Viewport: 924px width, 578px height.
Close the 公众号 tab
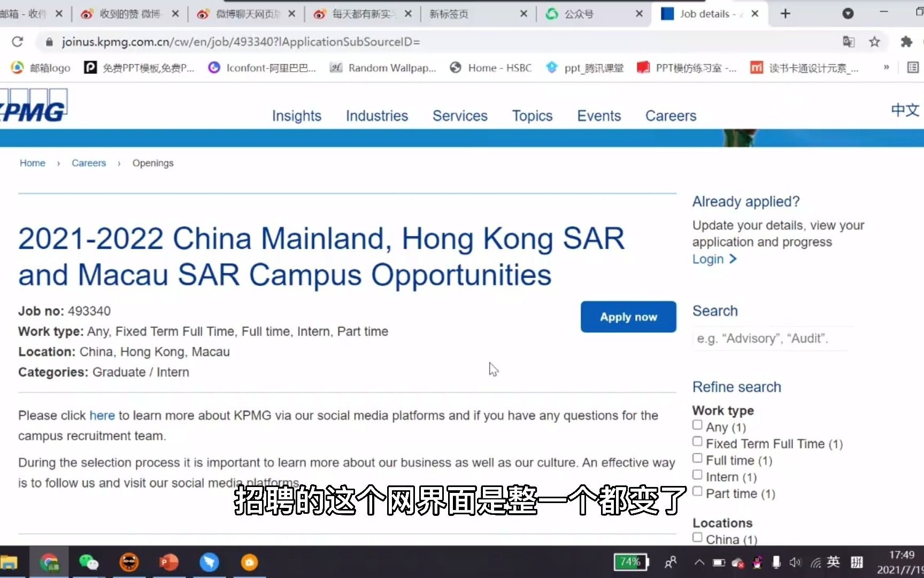[x=639, y=14]
